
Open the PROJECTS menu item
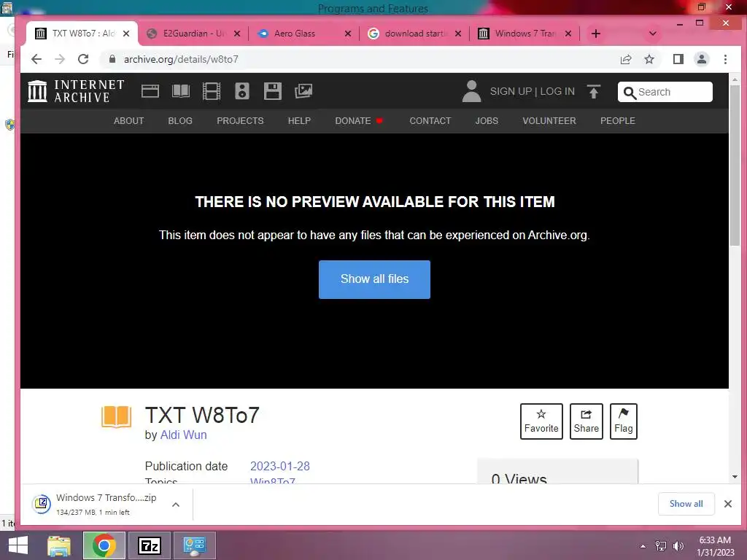point(240,121)
